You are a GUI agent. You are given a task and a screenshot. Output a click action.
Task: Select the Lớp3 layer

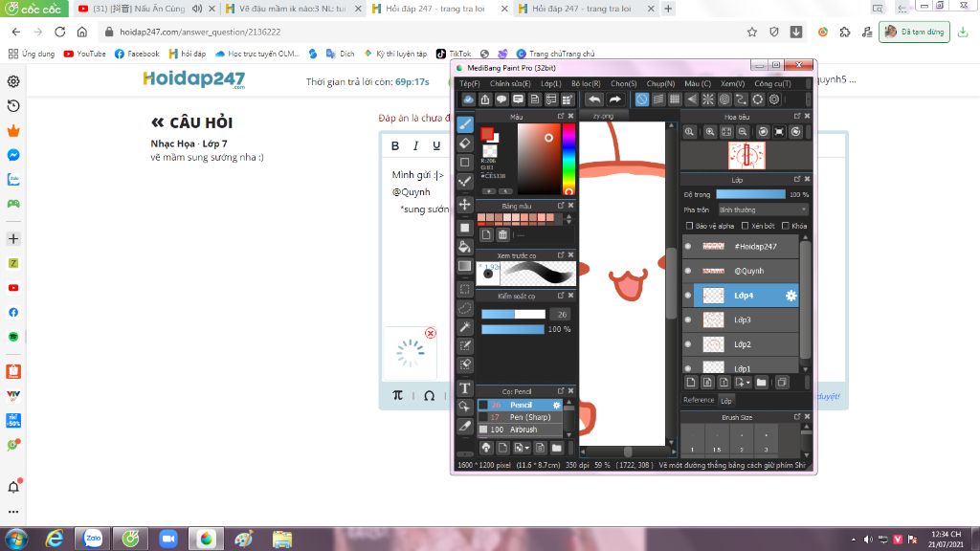tap(746, 320)
